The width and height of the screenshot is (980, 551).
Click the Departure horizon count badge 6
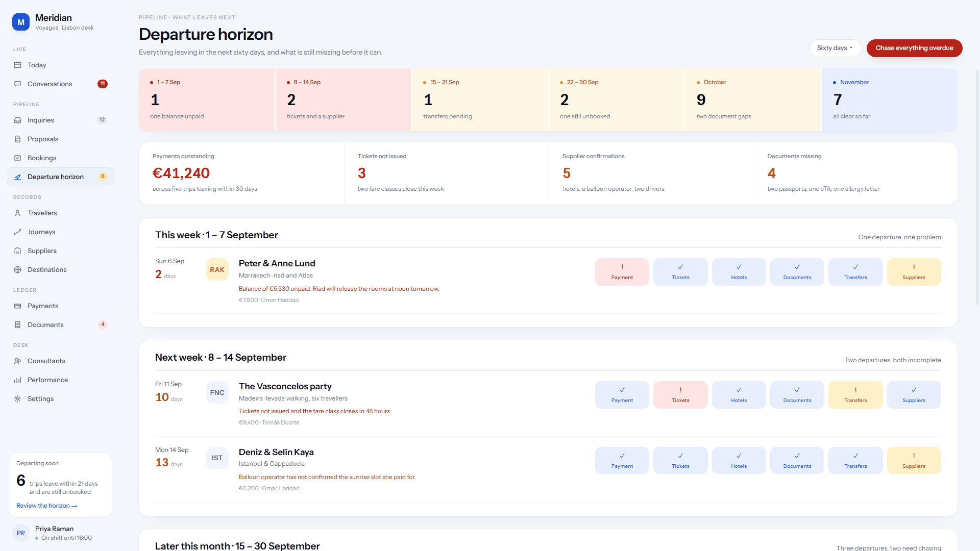[x=103, y=177]
